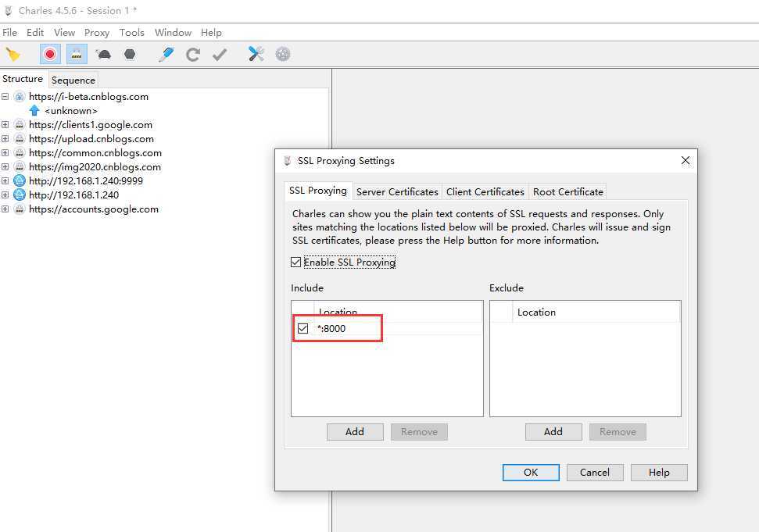This screenshot has width=759, height=532.
Task: Expand the http://192.168.1.240 node
Action: coord(5,195)
